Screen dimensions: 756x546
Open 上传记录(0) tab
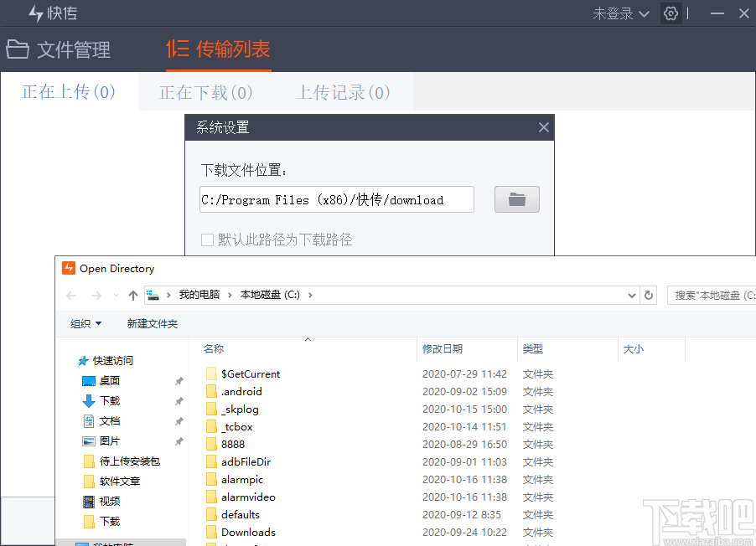point(343,92)
